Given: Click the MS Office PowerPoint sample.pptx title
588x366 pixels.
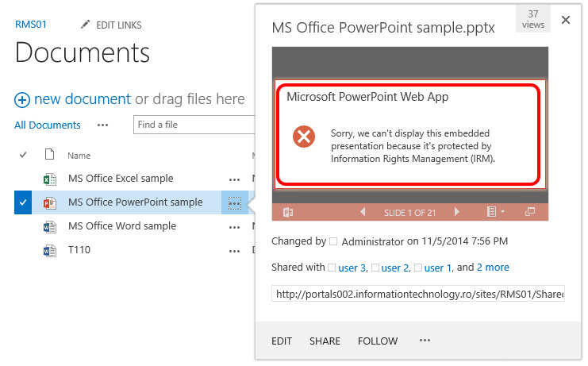Looking at the screenshot, I should click(x=383, y=28).
